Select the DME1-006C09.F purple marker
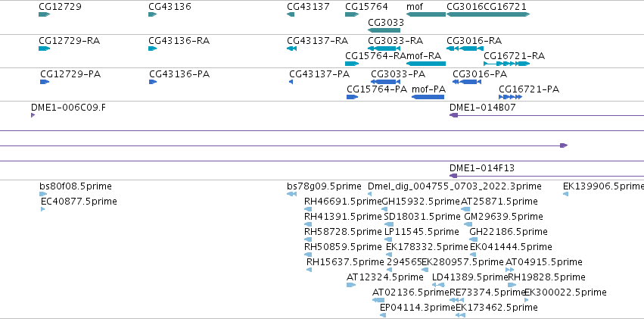 (x=33, y=115)
